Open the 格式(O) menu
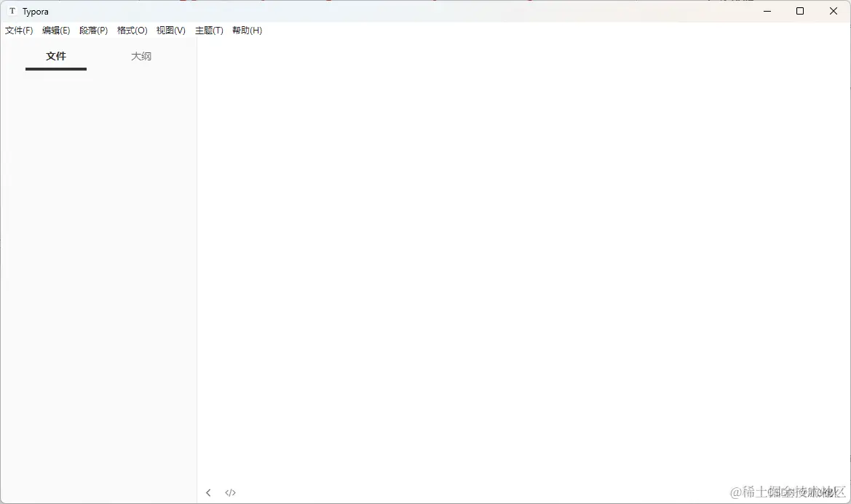851x504 pixels. pyautogui.click(x=132, y=31)
